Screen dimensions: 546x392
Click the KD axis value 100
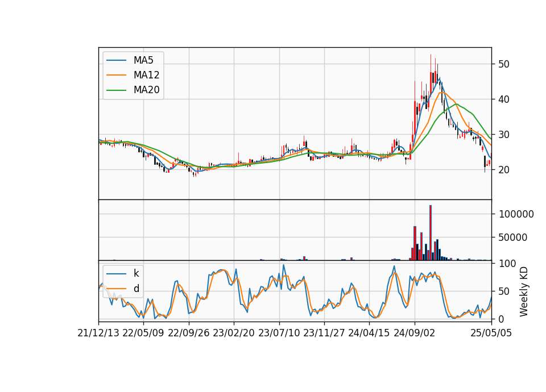(507, 264)
